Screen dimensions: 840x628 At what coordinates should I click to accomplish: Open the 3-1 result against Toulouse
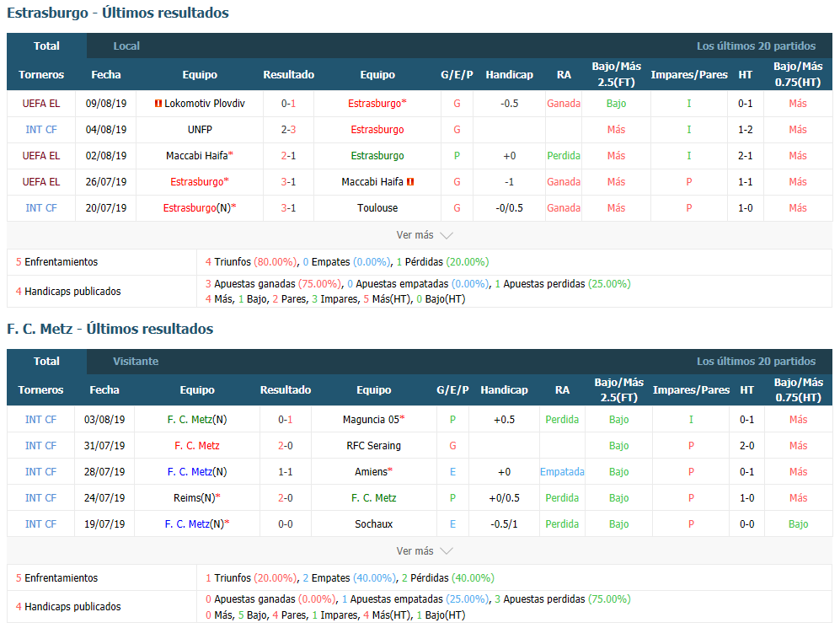[289, 208]
